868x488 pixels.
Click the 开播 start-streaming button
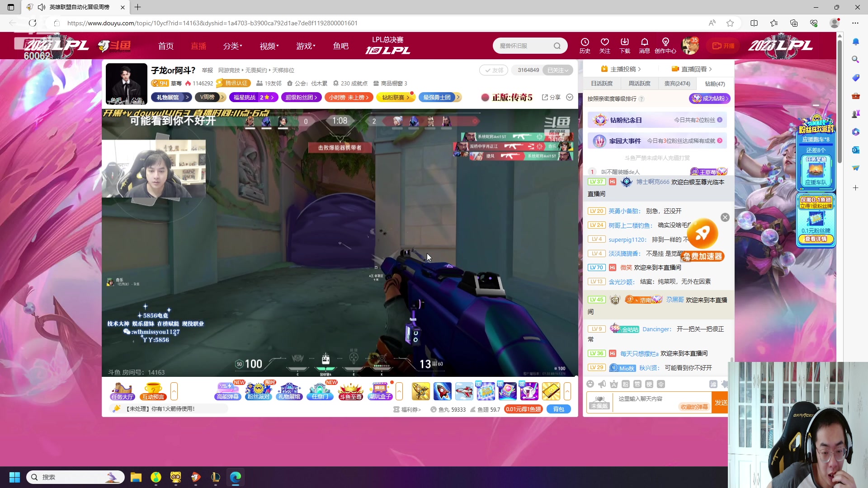point(723,46)
